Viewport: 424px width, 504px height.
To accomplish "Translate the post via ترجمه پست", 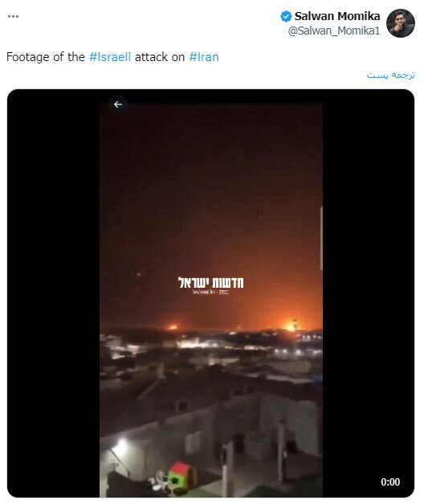I will [391, 76].
